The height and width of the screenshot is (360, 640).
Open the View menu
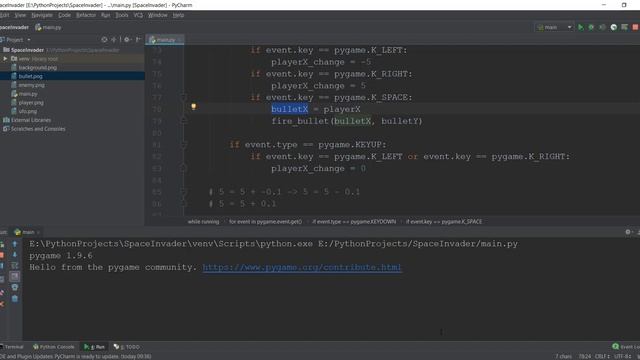(20, 15)
